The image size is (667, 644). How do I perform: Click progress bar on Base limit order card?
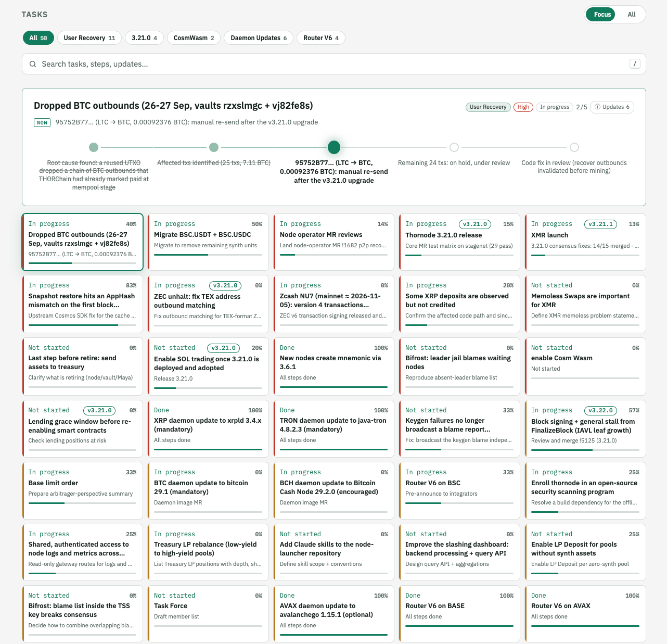point(83,503)
